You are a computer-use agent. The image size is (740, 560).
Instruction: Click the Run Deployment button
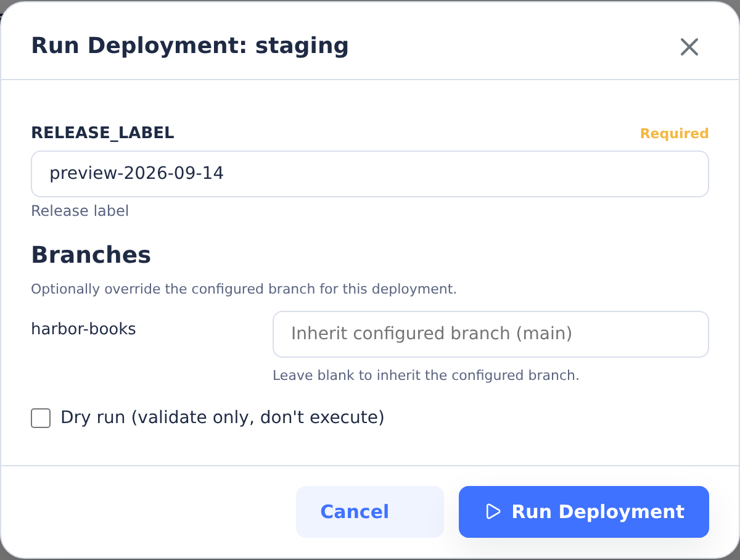click(x=584, y=512)
